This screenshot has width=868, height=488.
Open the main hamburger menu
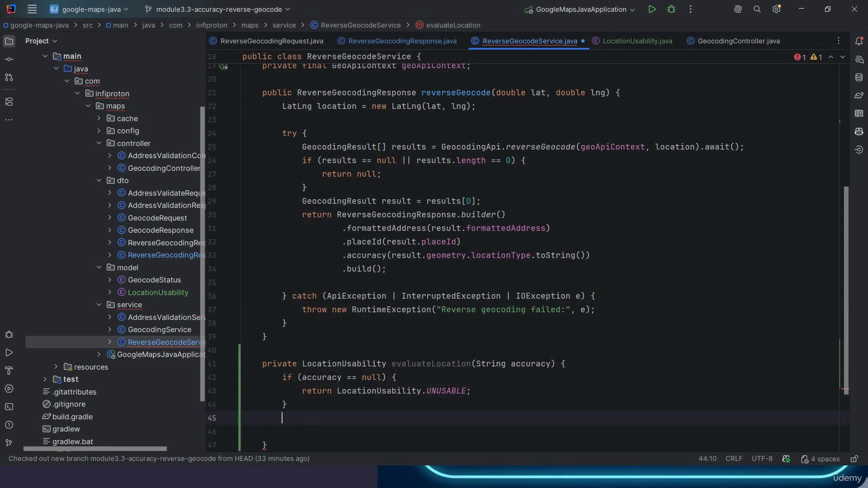pyautogui.click(x=32, y=9)
